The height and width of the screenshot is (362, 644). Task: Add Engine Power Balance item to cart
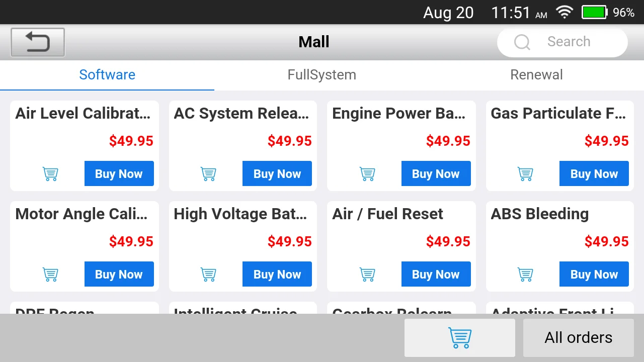[x=367, y=174]
